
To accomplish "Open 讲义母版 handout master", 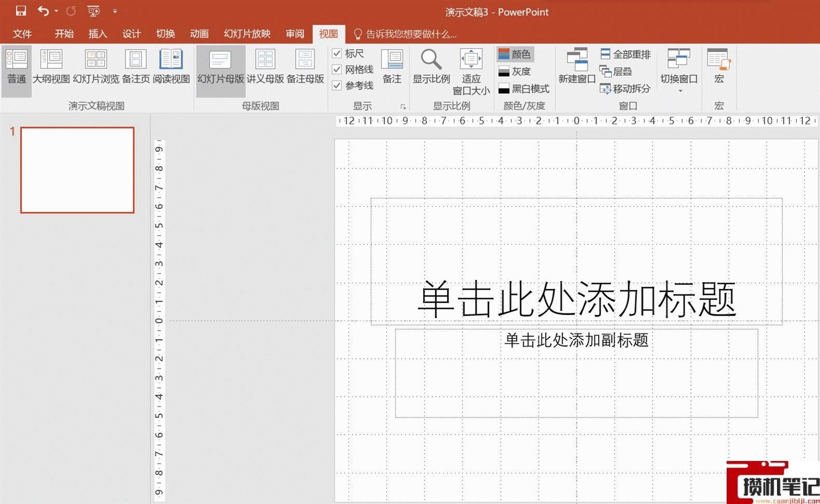I will pyautogui.click(x=265, y=67).
